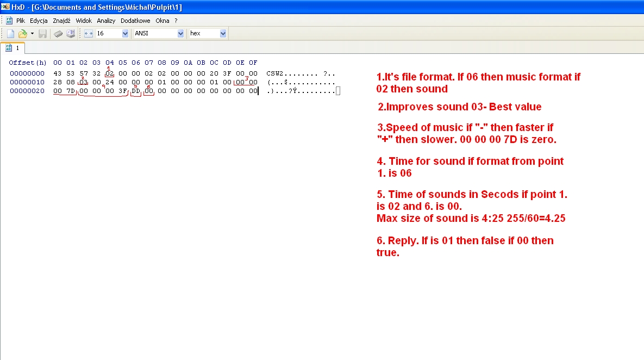Image resolution: width=644 pixels, height=360 pixels.
Task: Open the Plik menu
Action: pos(21,21)
